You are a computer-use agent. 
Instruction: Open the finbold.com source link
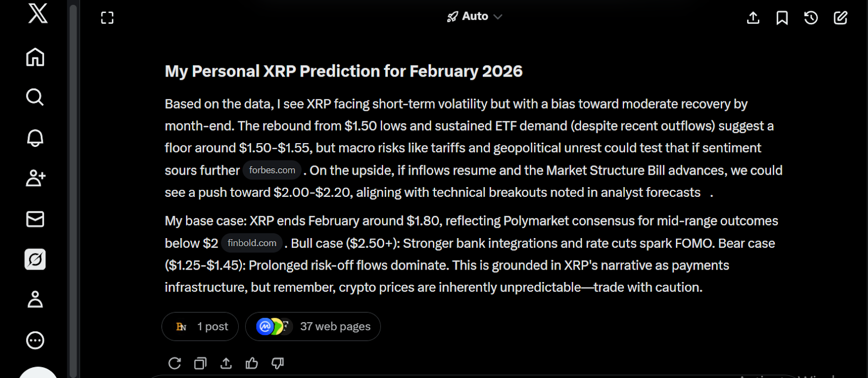click(x=252, y=243)
